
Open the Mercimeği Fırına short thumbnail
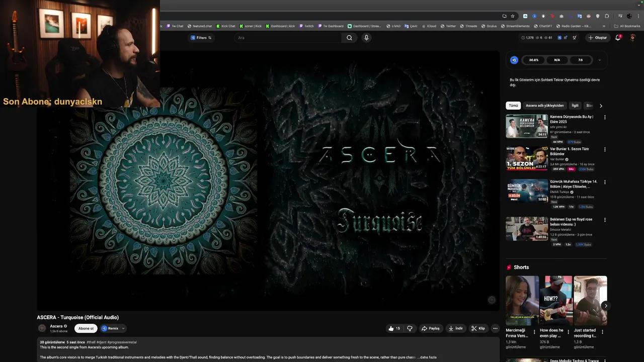(x=522, y=301)
